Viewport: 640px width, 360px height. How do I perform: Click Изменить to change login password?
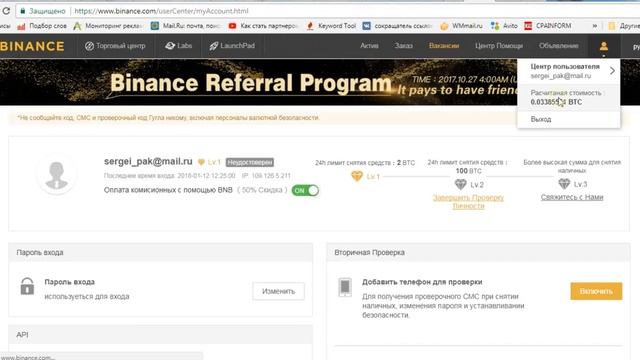pyautogui.click(x=278, y=291)
